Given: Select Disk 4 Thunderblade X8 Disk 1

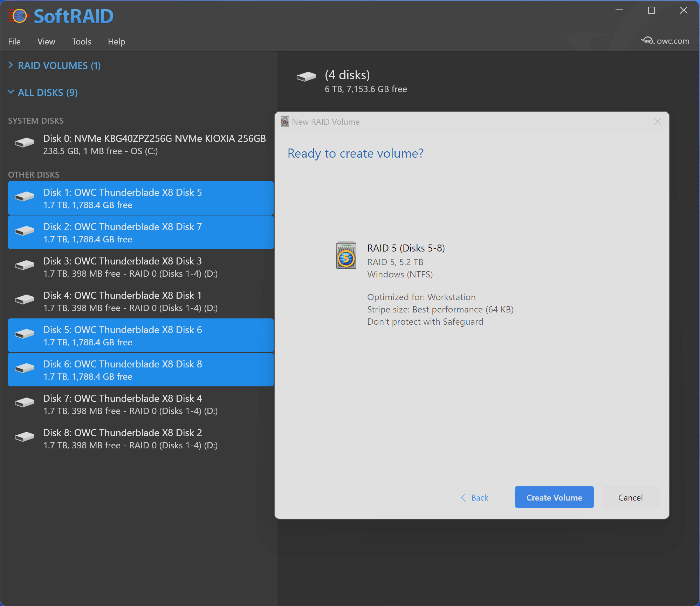Looking at the screenshot, I should [140, 301].
